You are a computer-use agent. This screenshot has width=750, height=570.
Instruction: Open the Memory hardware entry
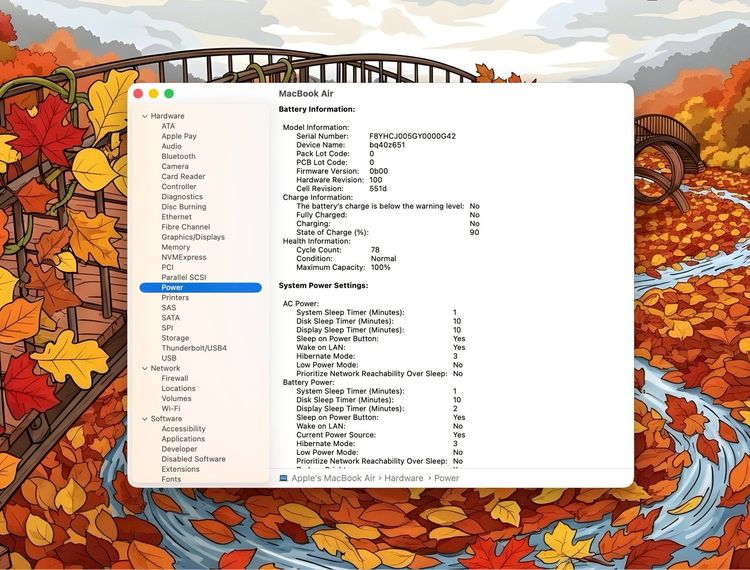click(176, 247)
